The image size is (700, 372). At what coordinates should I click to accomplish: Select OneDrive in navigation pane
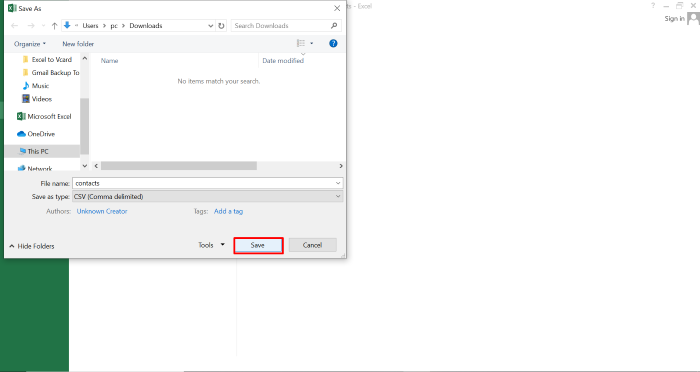coord(36,134)
